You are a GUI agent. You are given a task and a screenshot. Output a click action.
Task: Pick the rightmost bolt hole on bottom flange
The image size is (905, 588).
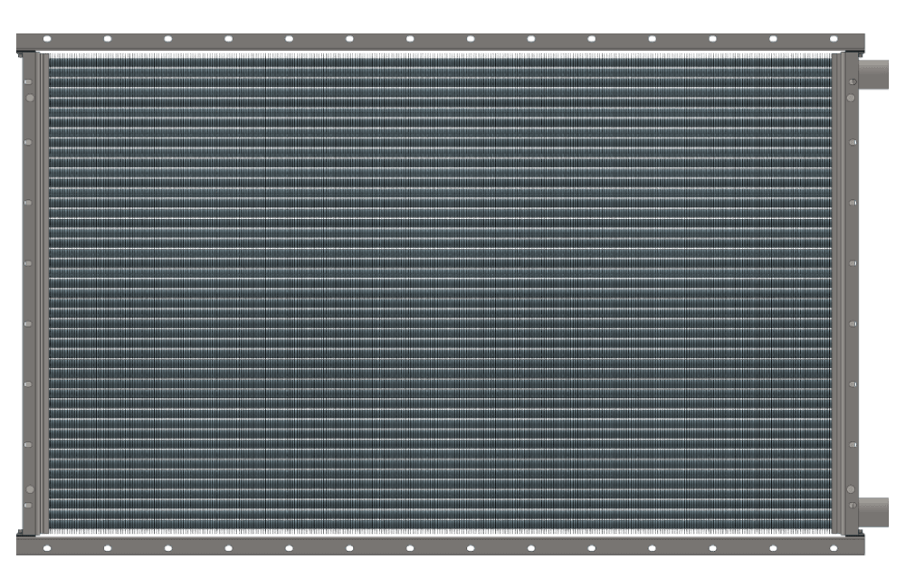pyautogui.click(x=834, y=547)
